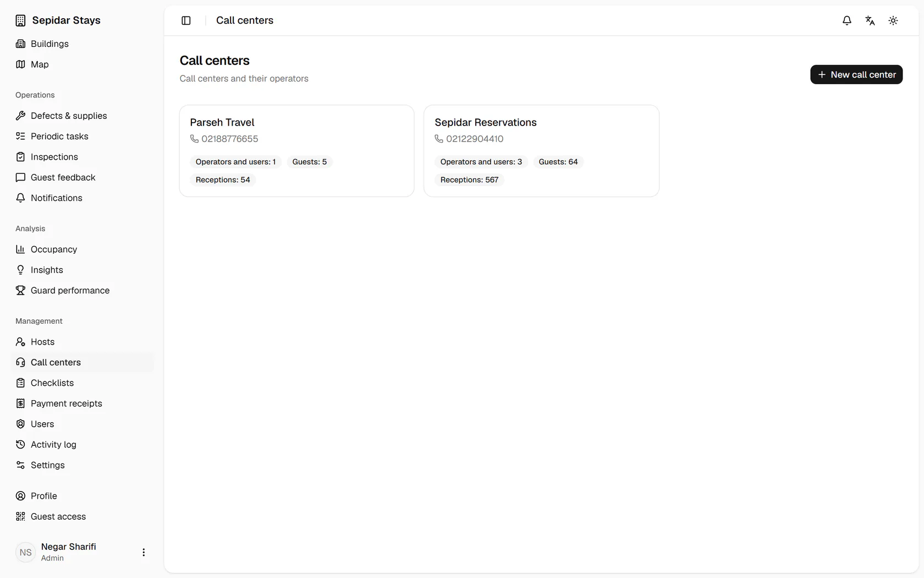Screen dimensions: 924x578
Task: Click 'Guests: 64' badge
Action: [558, 162]
